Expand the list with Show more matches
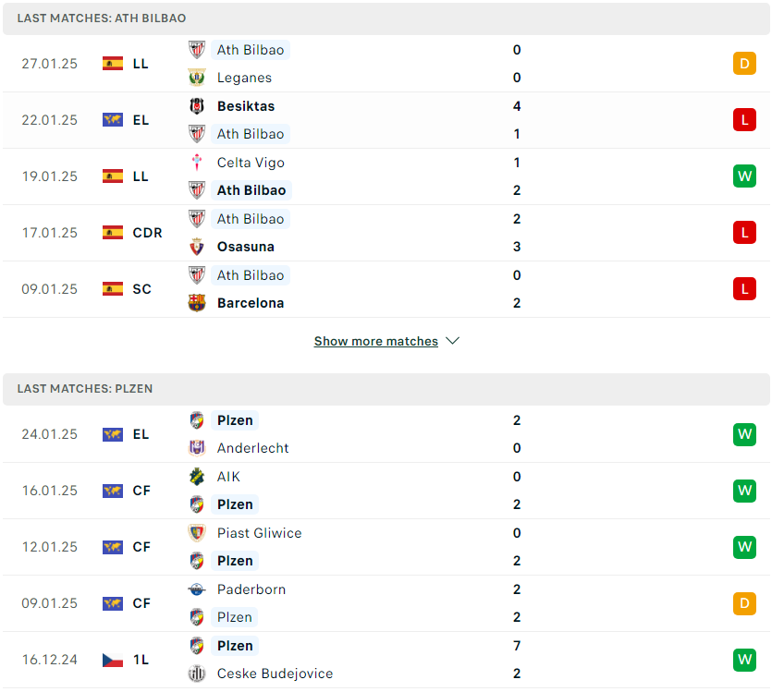The width and height of the screenshot is (784, 692). tap(376, 341)
